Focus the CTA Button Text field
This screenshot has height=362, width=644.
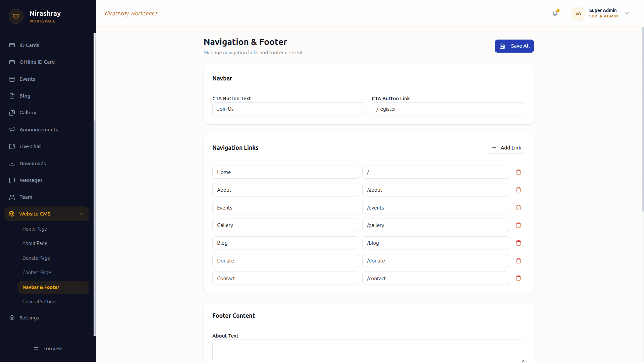pos(289,109)
